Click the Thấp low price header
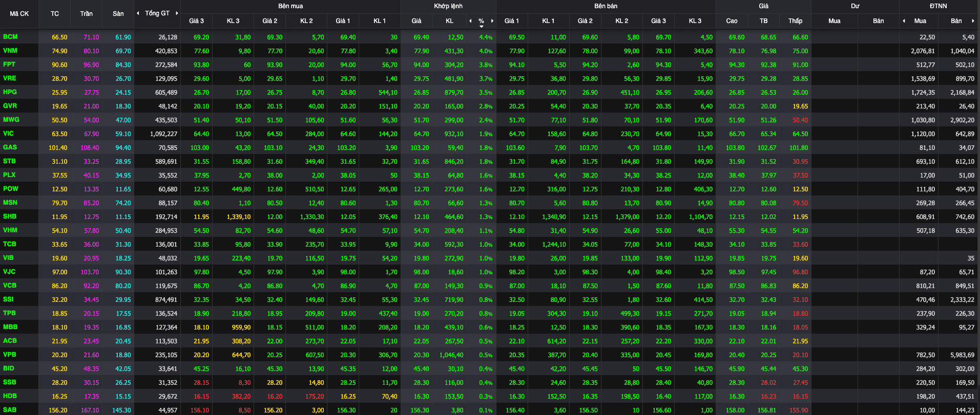The image size is (980, 415). (796, 21)
